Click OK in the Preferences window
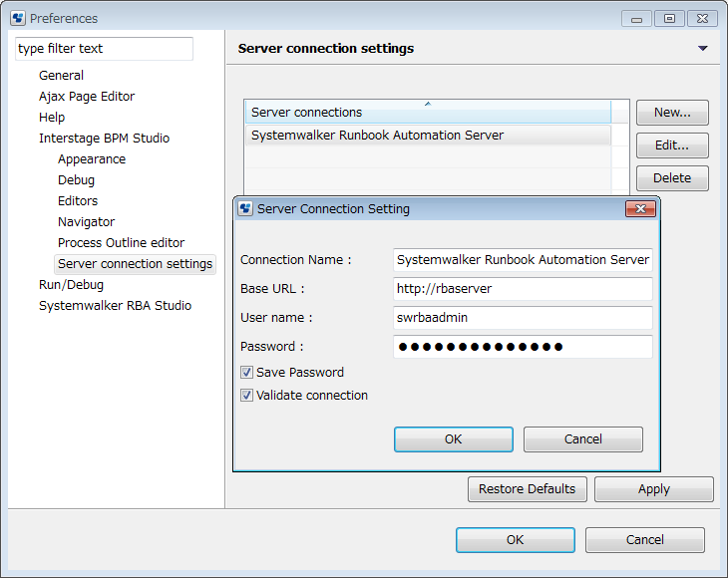Image resolution: width=728 pixels, height=578 pixels. pyautogui.click(x=516, y=540)
